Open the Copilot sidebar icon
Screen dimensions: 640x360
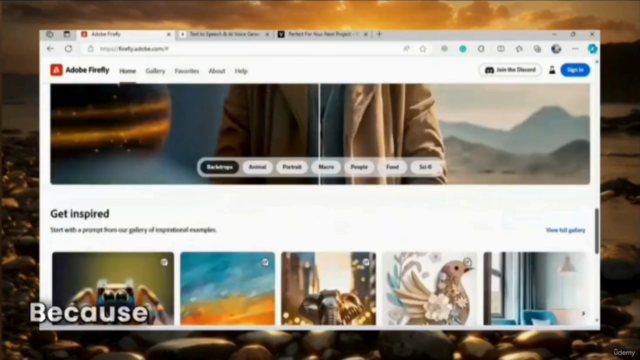[x=592, y=49]
